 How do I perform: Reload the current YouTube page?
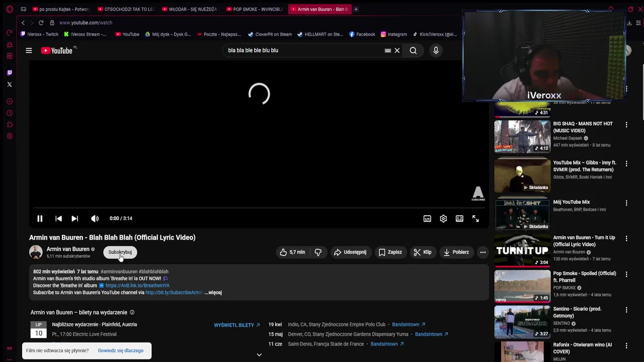(41, 23)
